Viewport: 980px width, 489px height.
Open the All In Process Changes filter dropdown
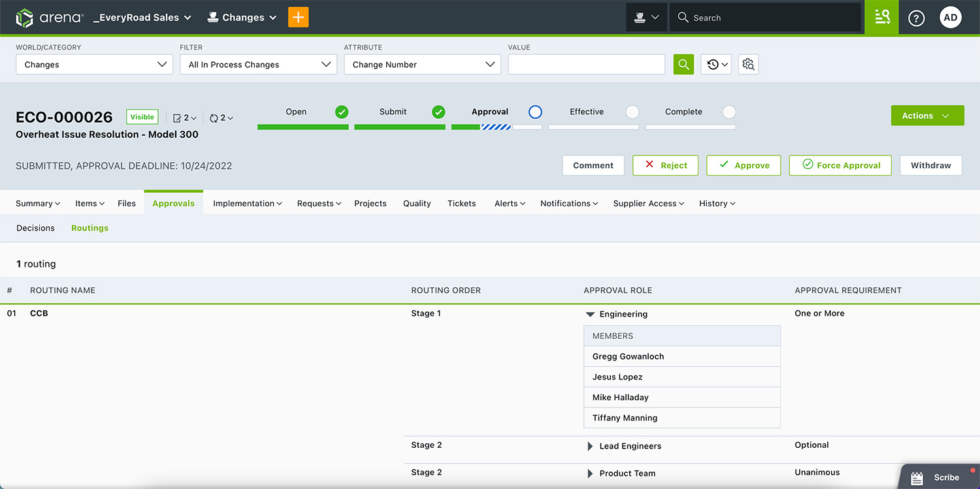[x=258, y=64]
